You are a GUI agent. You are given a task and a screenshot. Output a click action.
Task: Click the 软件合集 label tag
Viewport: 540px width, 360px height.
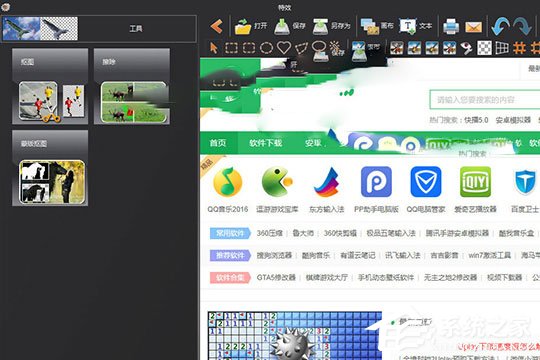230,277
